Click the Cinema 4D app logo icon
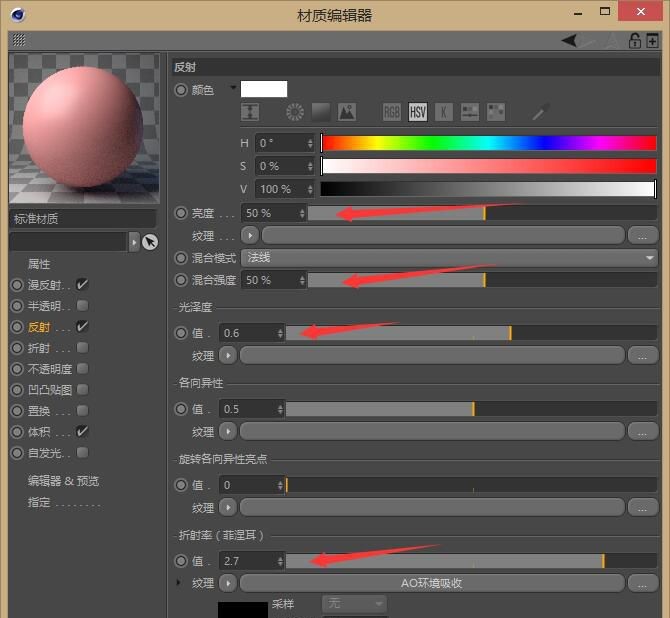Viewport: 670px width, 618px height. 18,15
